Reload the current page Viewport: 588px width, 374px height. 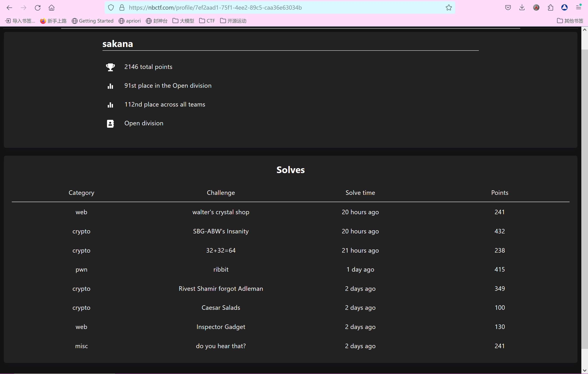coord(38,8)
